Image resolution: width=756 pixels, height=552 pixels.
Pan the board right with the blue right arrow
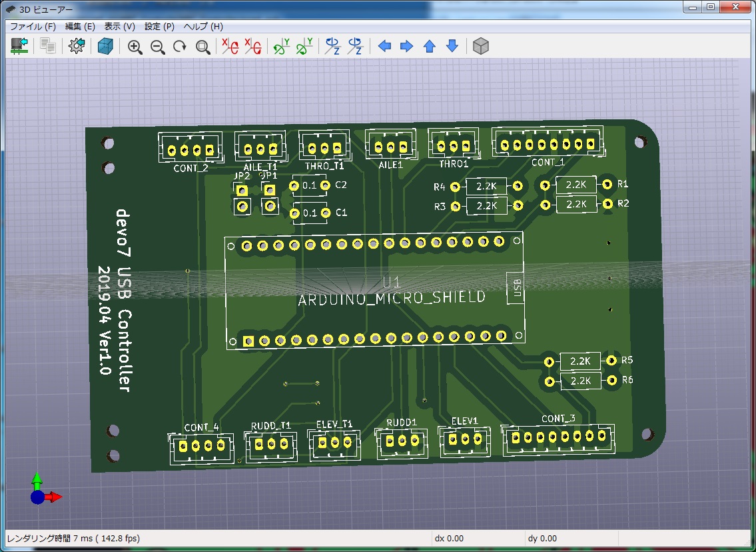click(406, 46)
